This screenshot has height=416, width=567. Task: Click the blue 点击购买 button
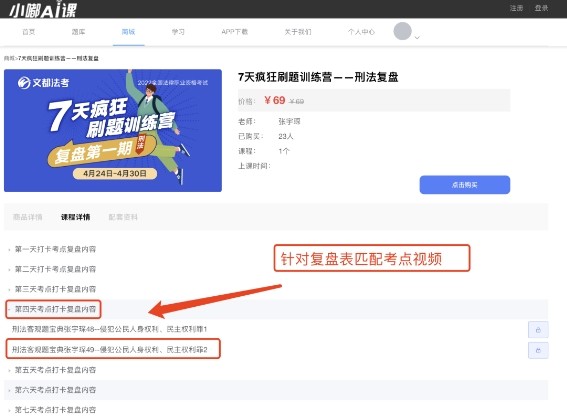click(x=465, y=185)
